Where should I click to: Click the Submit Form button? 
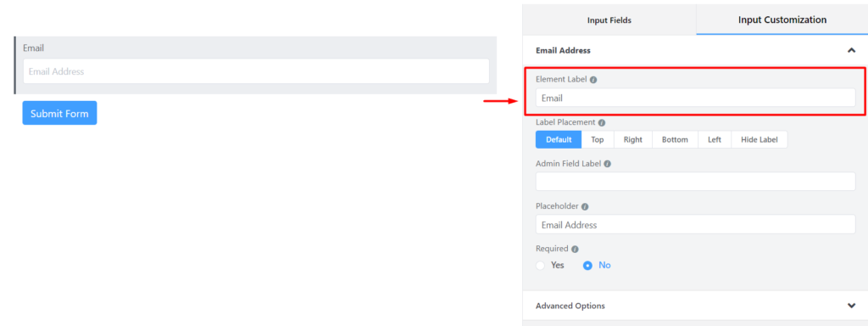60,113
